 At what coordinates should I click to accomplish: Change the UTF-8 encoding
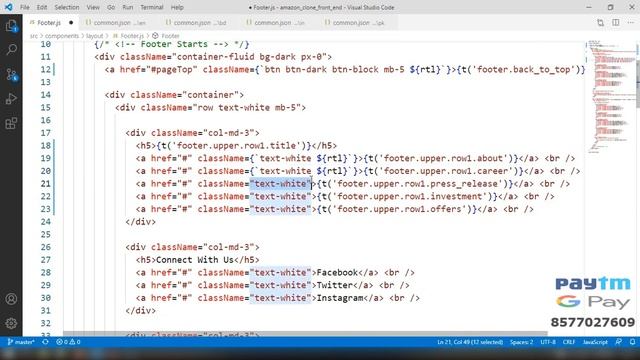coord(548,342)
